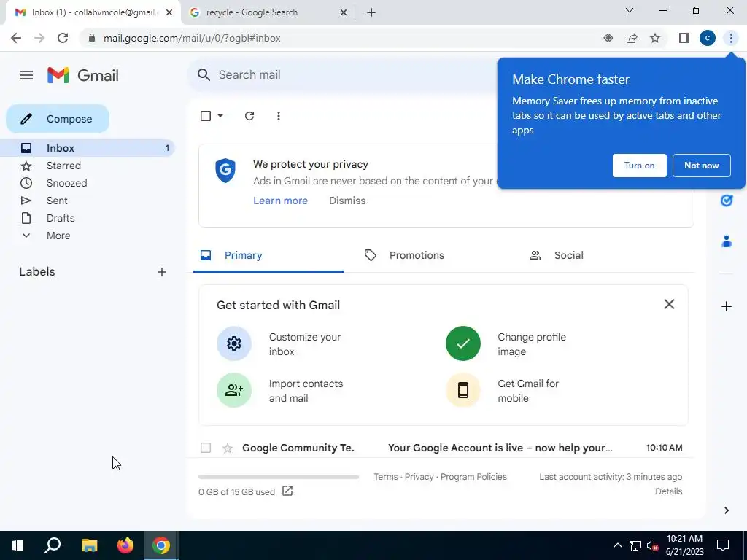Open the Program Policies link
The height and width of the screenshot is (560, 747).
click(x=473, y=477)
